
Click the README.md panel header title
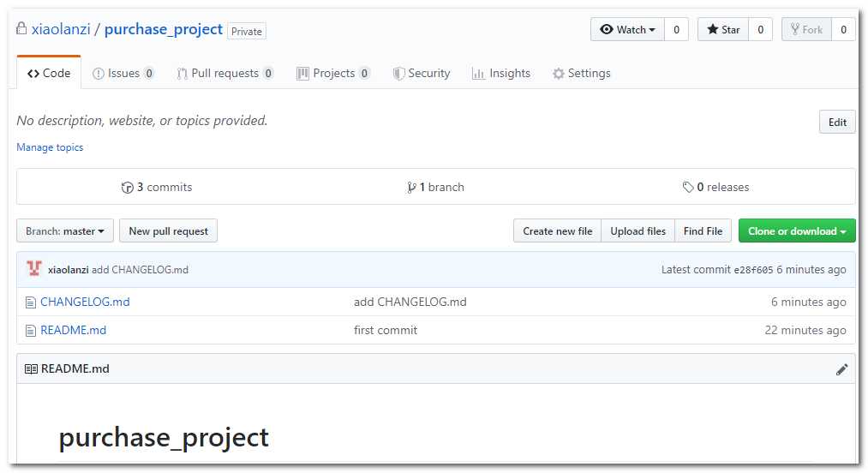click(75, 368)
